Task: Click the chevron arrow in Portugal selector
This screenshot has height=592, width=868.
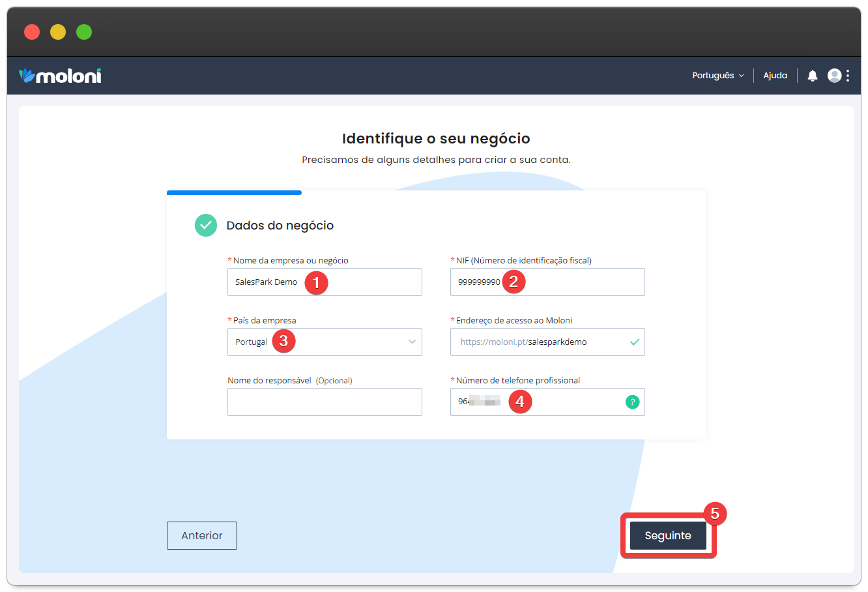Action: tap(412, 342)
